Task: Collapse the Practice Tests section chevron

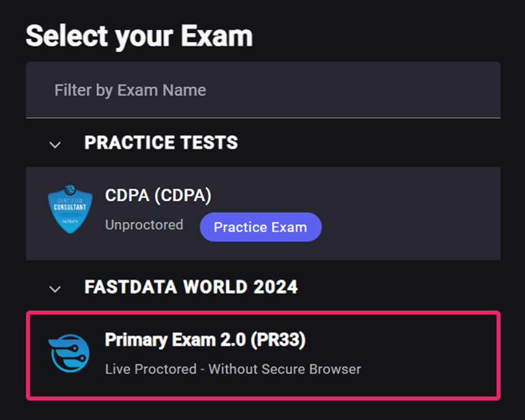Action: pyautogui.click(x=55, y=144)
